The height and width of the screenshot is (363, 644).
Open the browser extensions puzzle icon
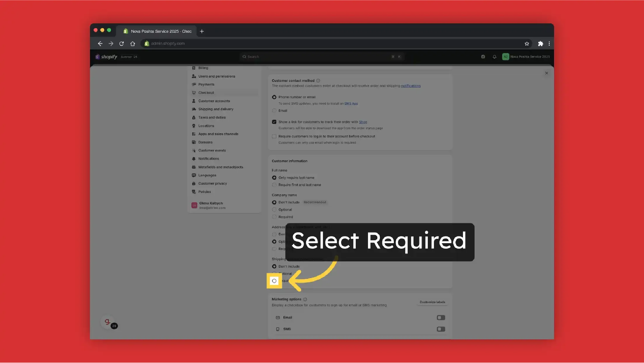point(540,44)
